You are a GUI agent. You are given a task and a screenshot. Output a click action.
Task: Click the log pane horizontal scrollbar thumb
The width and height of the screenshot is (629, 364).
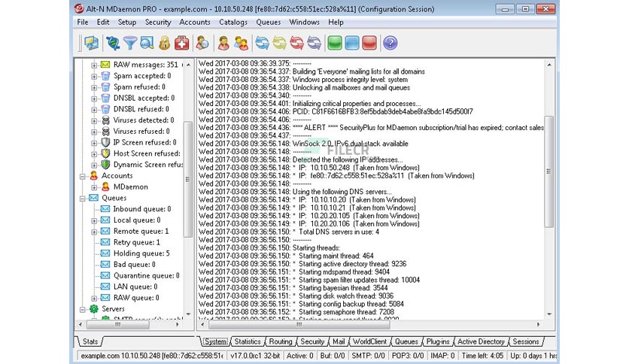[x=299, y=324]
